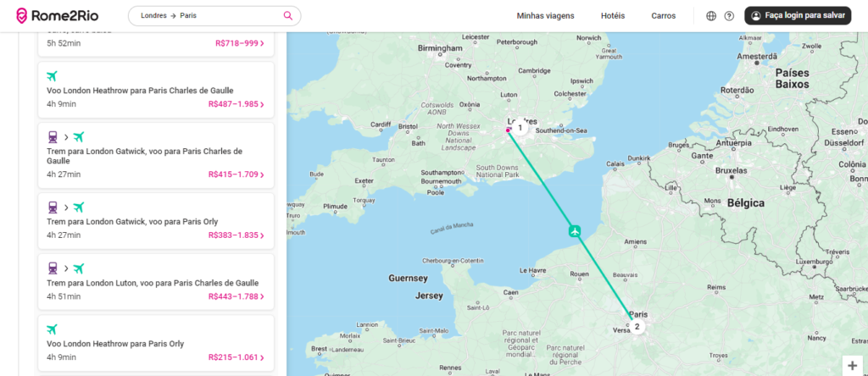Expand price R$215–1.061 chevron
The width and height of the screenshot is (868, 376).
[x=262, y=357]
